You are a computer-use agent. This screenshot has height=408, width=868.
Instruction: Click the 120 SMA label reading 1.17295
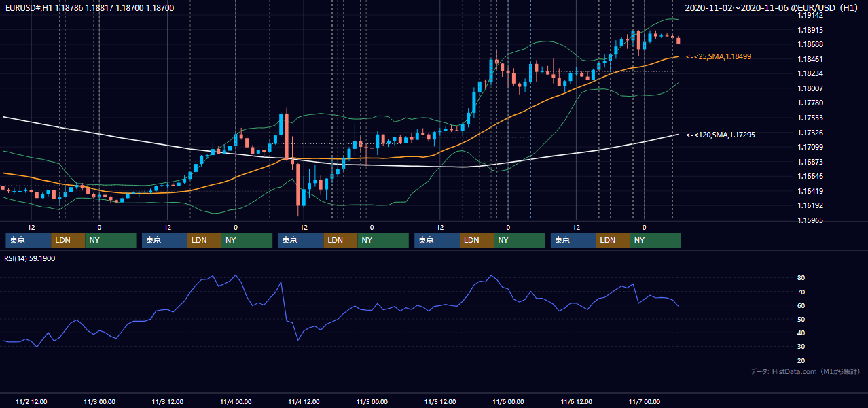tap(720, 135)
